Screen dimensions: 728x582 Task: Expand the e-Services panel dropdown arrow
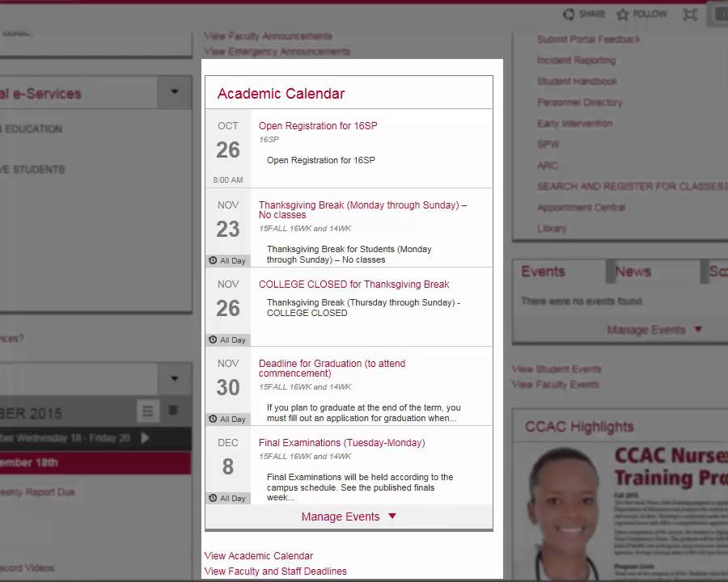point(174,92)
